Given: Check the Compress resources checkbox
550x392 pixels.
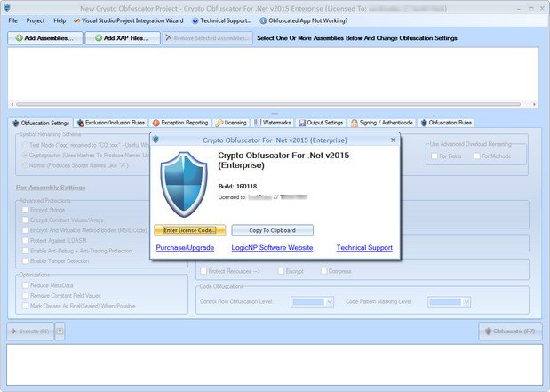Looking at the screenshot, I should pyautogui.click(x=324, y=271).
